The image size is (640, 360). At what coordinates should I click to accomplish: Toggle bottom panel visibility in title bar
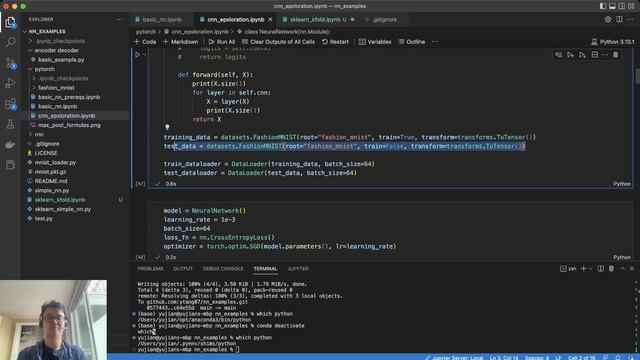pyautogui.click(x=612, y=6)
